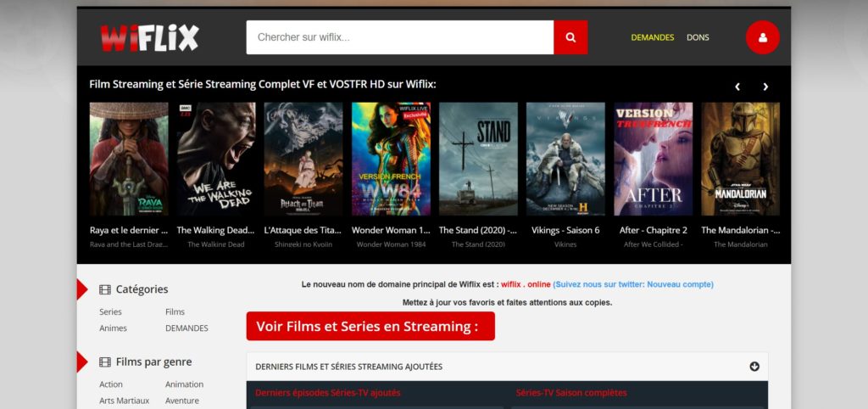Click the Films par genre heading
Screen dimensions: 868x409
[154, 361]
